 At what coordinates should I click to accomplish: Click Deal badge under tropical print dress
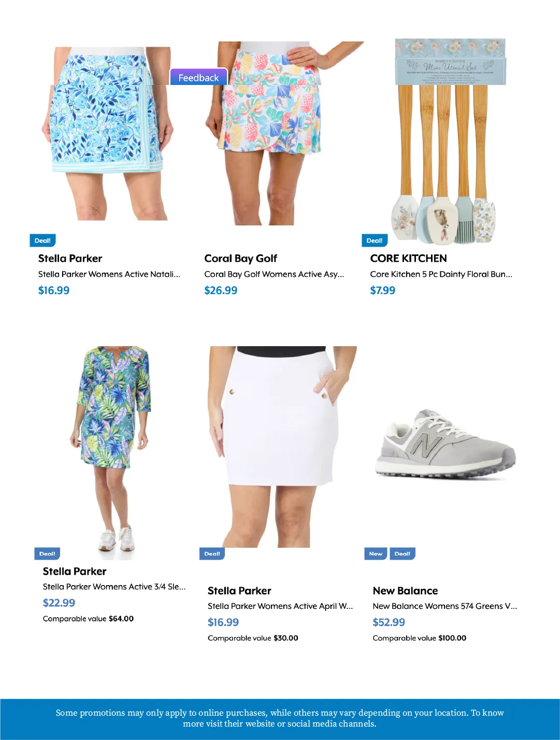(x=47, y=553)
